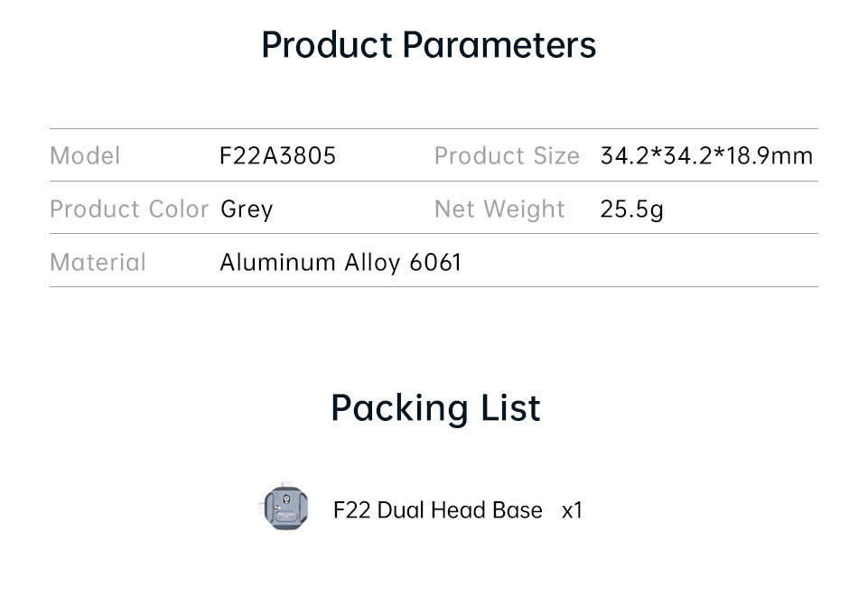858x616 pixels.
Task: Click the Model label
Action: [85, 156]
